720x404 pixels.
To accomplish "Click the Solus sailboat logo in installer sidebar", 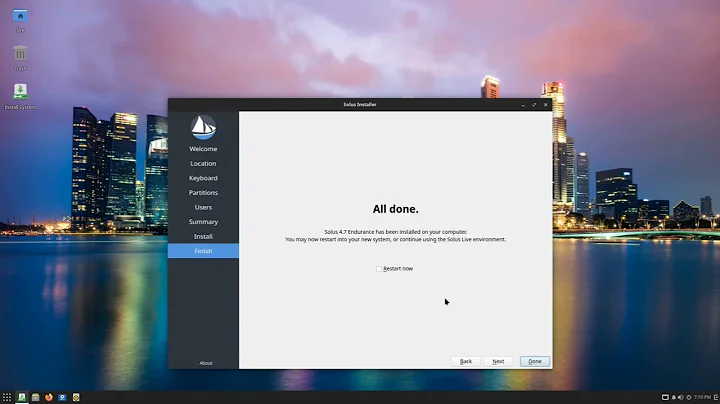I will point(203,127).
